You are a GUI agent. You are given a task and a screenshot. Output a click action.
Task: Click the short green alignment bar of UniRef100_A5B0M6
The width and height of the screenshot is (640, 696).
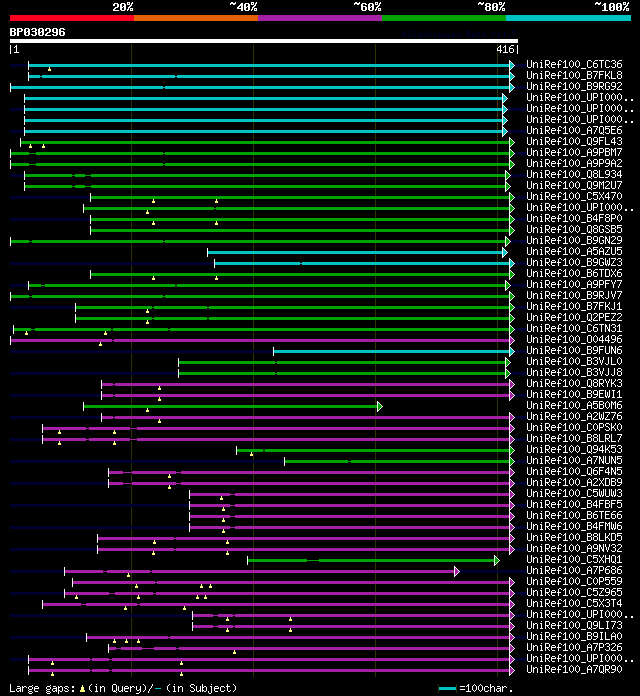[230, 406]
